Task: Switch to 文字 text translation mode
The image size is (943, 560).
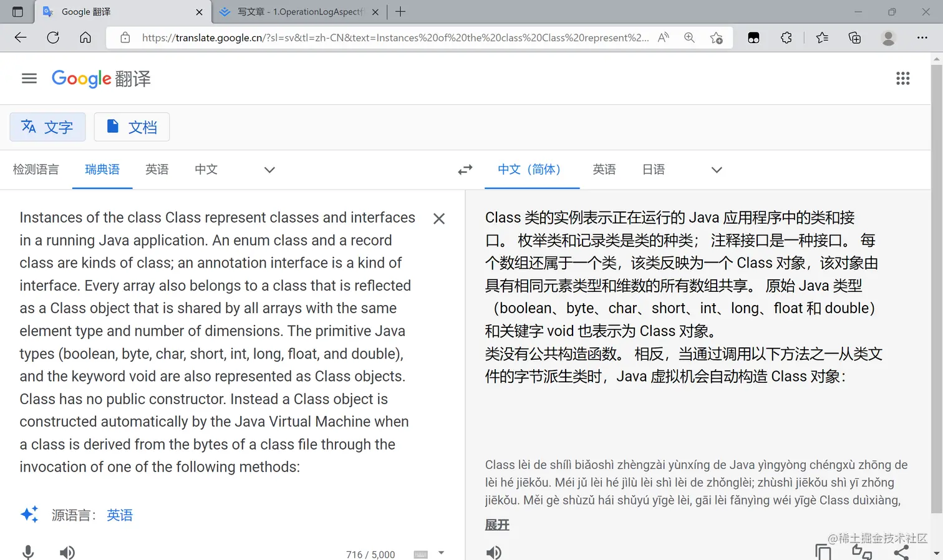Action: tap(47, 127)
